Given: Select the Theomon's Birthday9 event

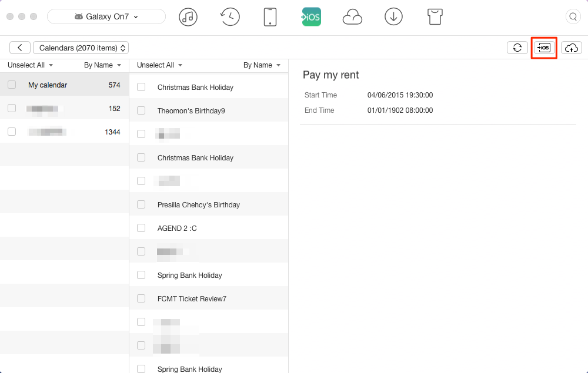Looking at the screenshot, I should tap(209, 110).
